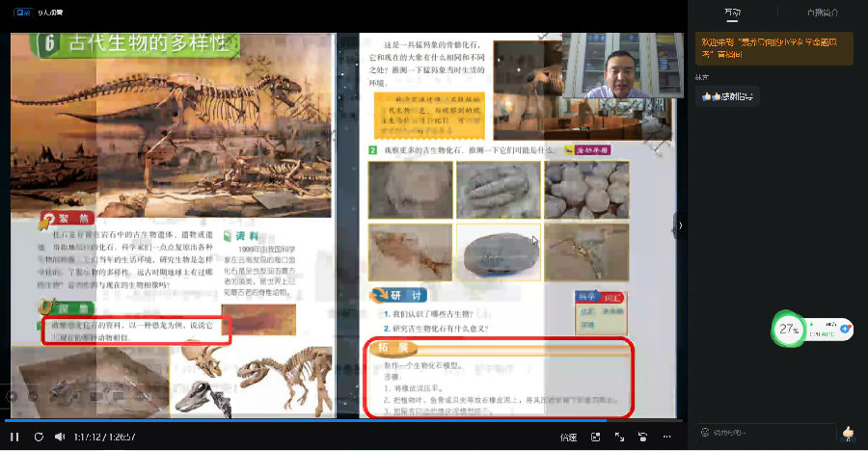Click the 感谢阳华 chat message bubble
The width and height of the screenshot is (868, 451).
pyautogui.click(x=730, y=96)
